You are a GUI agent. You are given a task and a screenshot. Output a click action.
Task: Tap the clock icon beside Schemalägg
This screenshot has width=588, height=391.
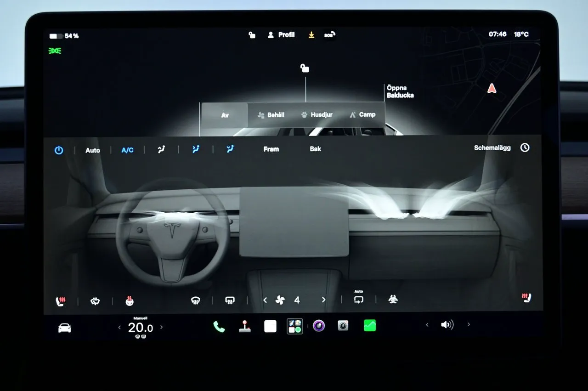tap(525, 147)
